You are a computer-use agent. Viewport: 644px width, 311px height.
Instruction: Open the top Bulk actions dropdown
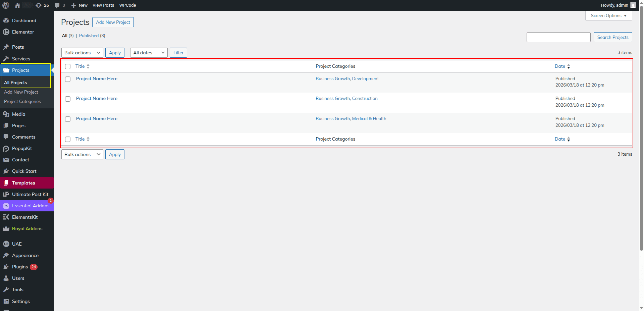[82, 53]
